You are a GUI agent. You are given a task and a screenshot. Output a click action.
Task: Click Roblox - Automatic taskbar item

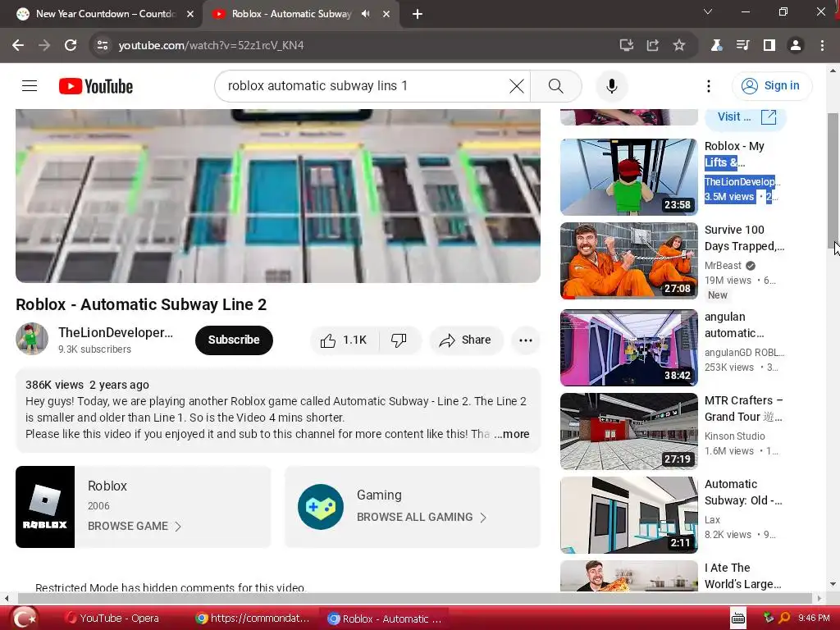coord(386,619)
